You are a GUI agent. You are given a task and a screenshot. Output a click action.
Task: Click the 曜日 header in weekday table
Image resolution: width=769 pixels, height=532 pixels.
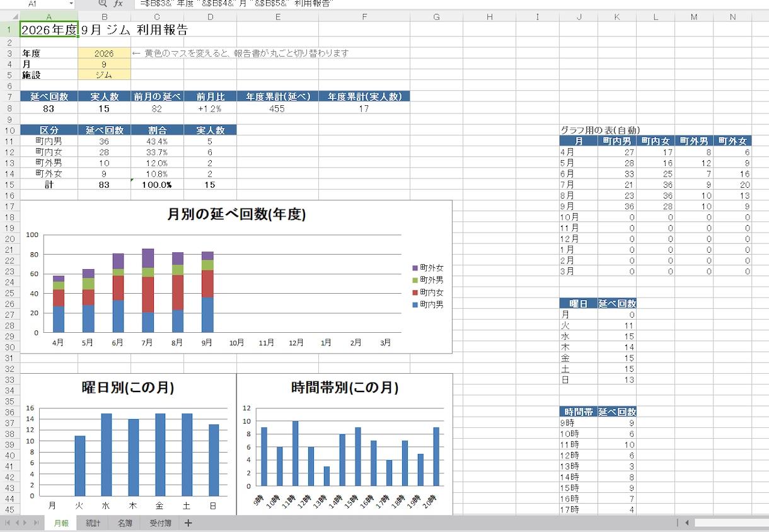(x=579, y=304)
